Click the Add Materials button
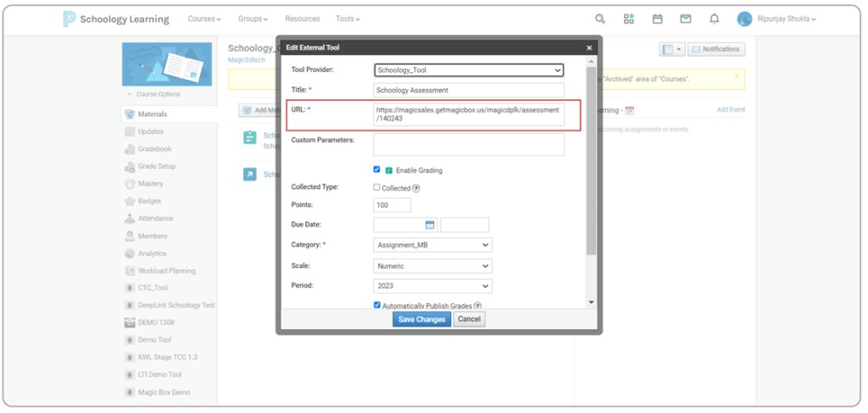 [259, 110]
